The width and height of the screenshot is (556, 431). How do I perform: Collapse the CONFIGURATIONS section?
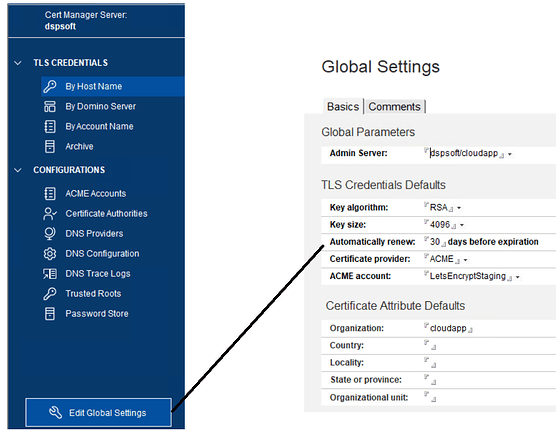(x=18, y=170)
